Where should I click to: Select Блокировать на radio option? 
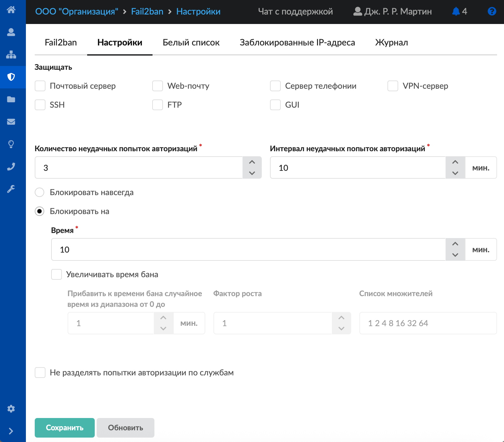click(39, 211)
